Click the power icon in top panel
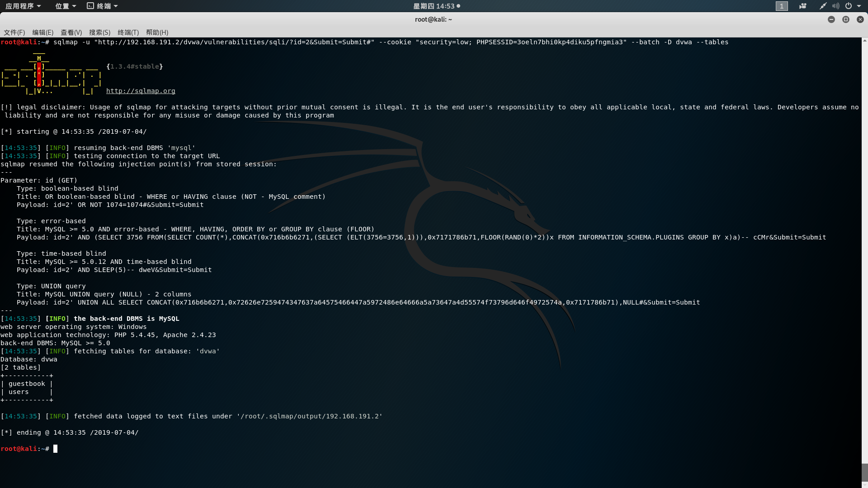Image resolution: width=868 pixels, height=488 pixels. (849, 6)
